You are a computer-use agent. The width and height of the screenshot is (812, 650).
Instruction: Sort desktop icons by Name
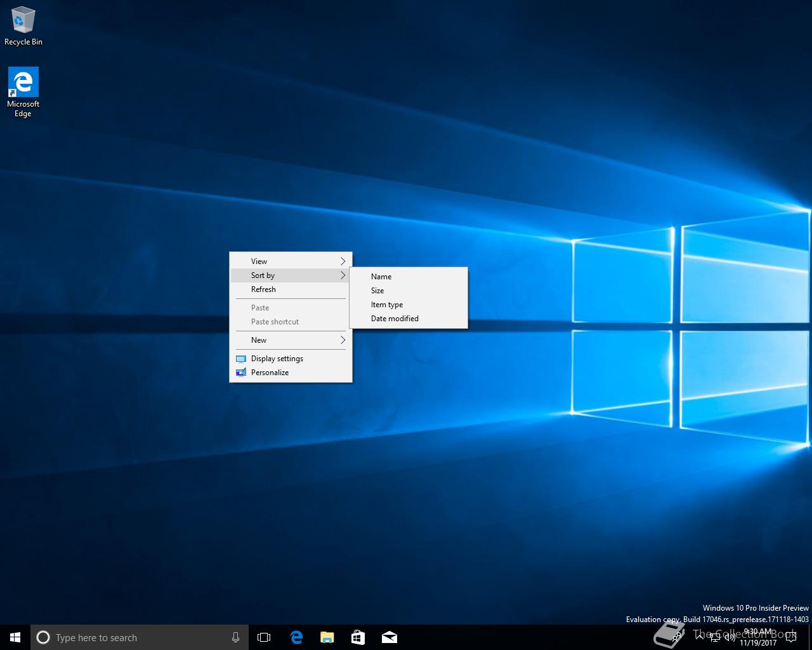381,277
